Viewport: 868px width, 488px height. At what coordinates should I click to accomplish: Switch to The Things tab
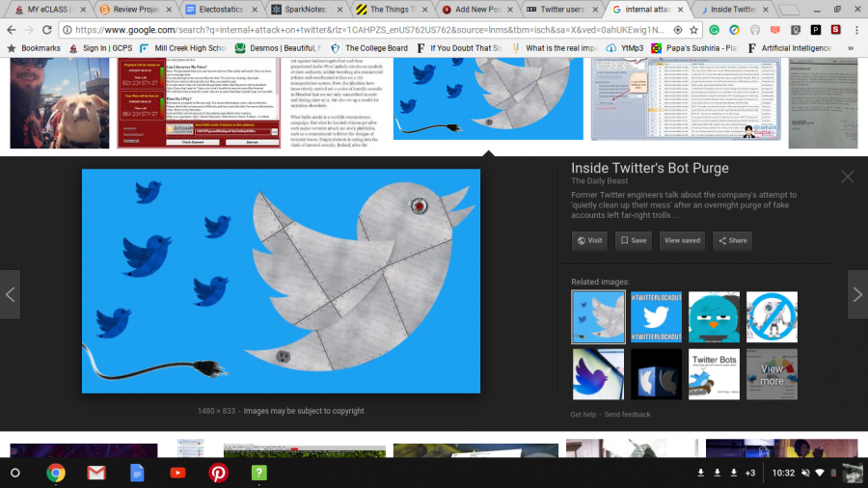pyautogui.click(x=393, y=10)
